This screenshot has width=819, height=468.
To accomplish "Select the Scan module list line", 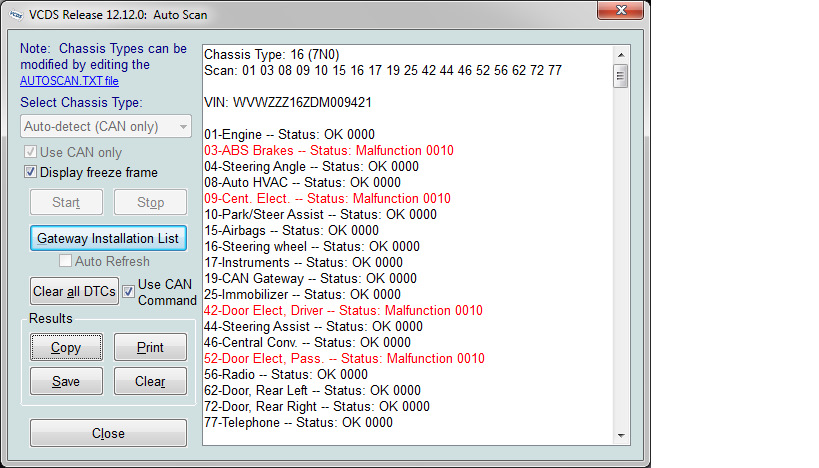I will [383, 71].
